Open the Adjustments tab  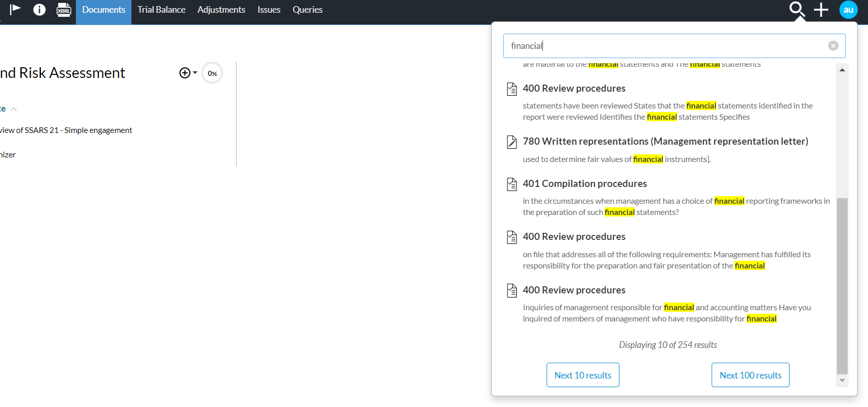click(221, 10)
